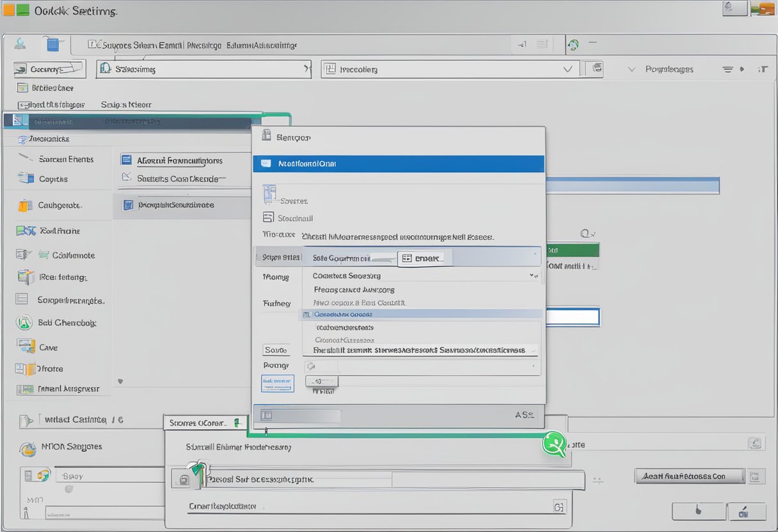778x532 pixels.
Task: Select the Sbores Oforer tab
Action: pyautogui.click(x=197, y=423)
